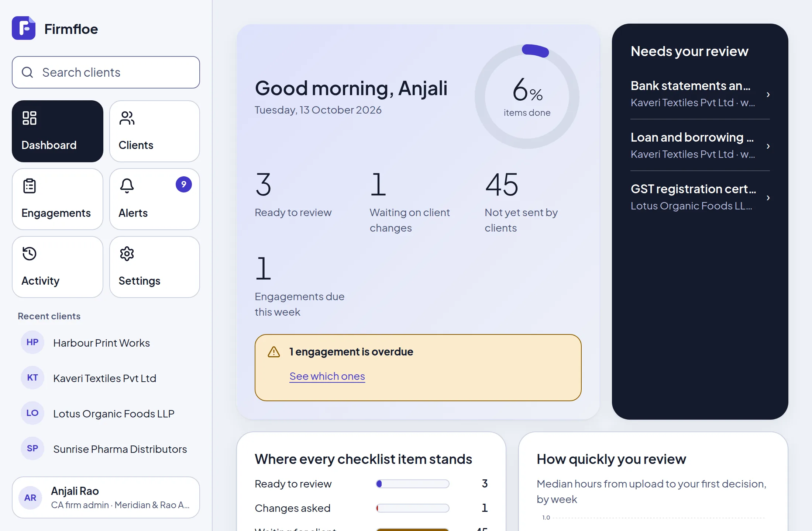The width and height of the screenshot is (812, 531).
Task: Expand the GST registration cert item chevron
Action: pos(768,198)
